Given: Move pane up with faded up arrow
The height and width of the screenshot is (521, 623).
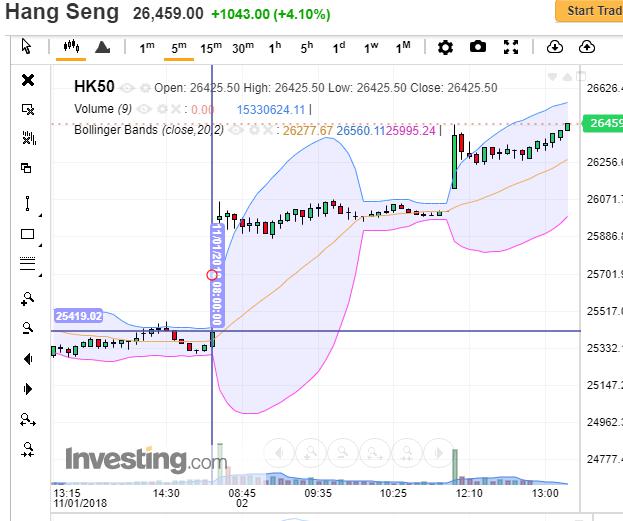Looking at the screenshot, I should [x=567, y=76].
